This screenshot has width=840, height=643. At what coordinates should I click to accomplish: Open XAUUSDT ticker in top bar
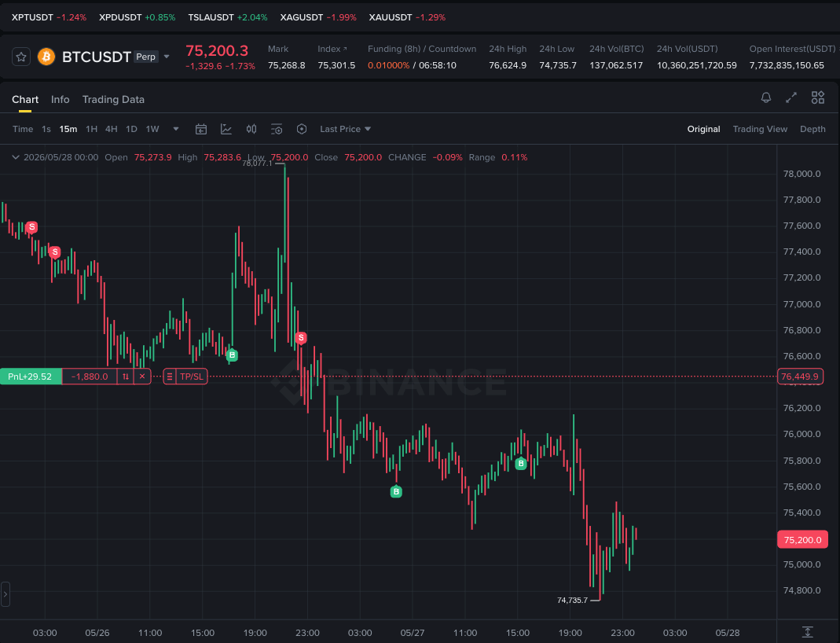point(407,17)
